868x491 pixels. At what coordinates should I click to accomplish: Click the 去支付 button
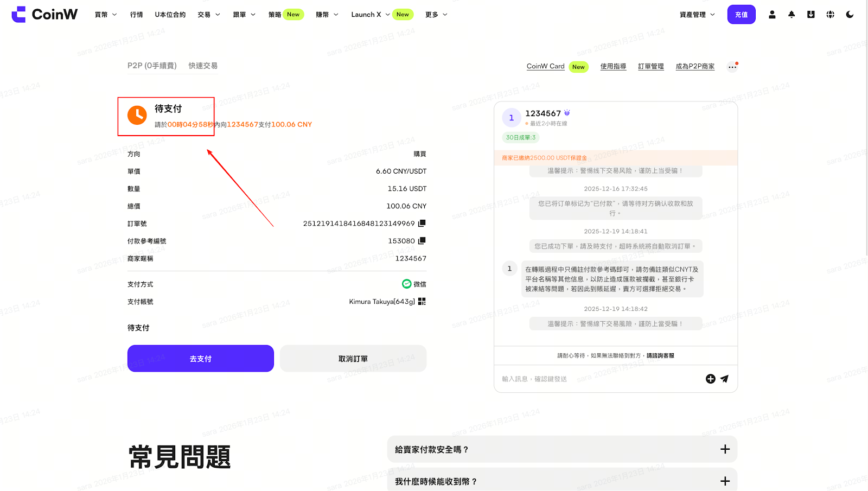coord(201,359)
